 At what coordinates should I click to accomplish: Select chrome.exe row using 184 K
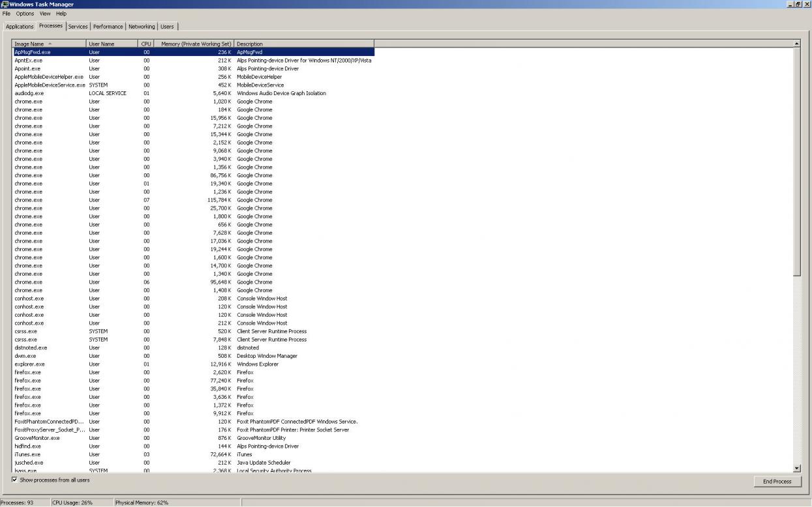(x=193, y=109)
